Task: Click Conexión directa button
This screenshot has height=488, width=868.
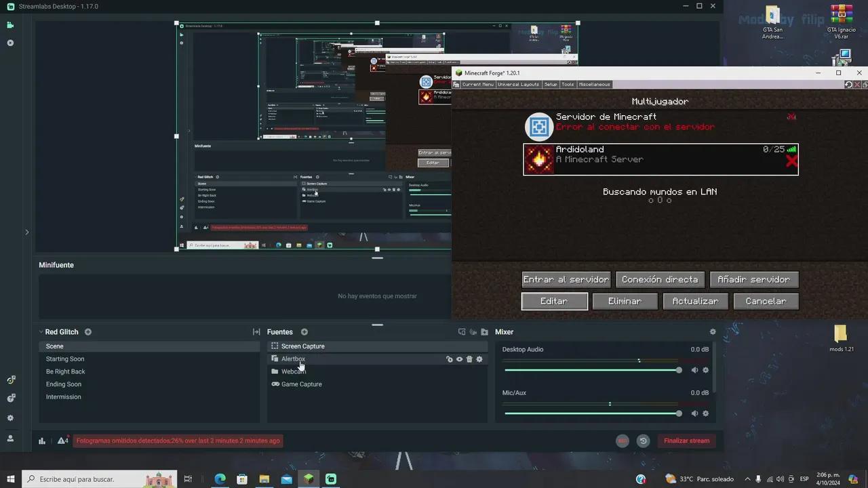Action: [x=660, y=279]
